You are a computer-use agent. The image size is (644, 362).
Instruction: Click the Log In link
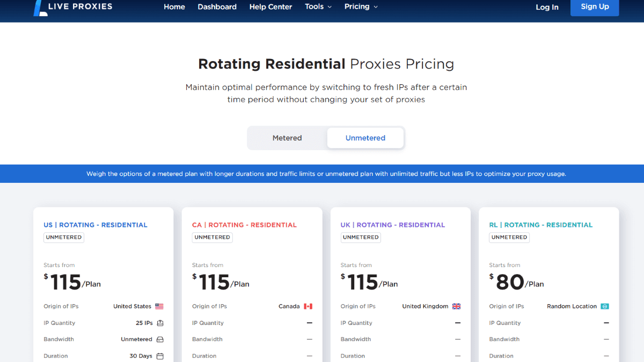547,7
